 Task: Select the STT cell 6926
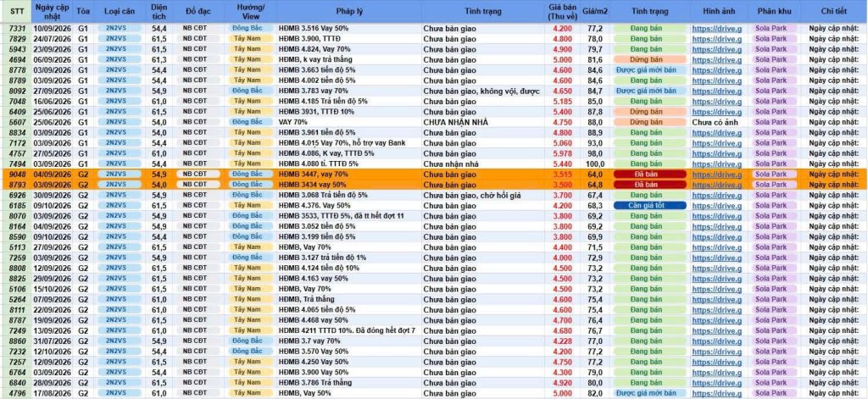pyautogui.click(x=17, y=196)
